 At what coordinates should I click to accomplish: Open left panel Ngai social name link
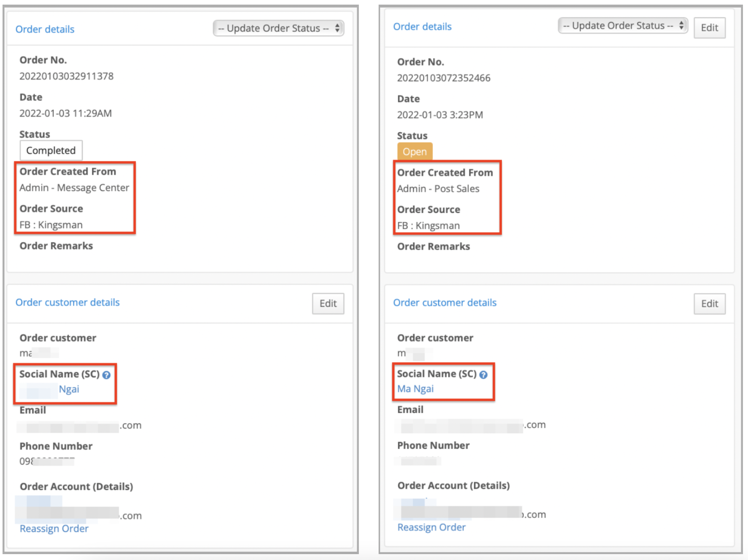[x=69, y=389]
